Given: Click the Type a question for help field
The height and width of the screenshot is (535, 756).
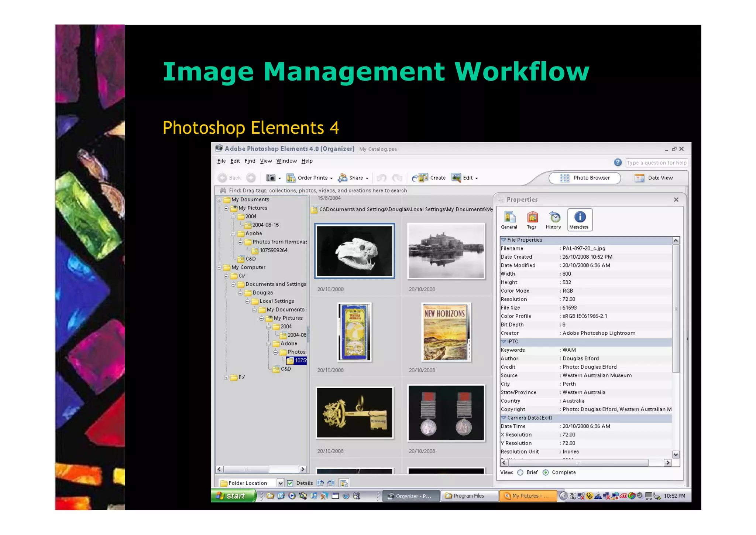Looking at the screenshot, I should (x=657, y=163).
